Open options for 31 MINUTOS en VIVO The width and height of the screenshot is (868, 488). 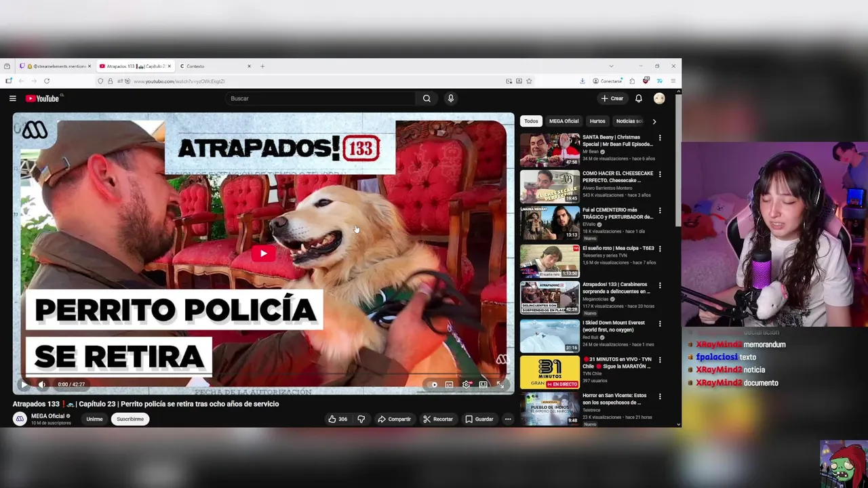[x=660, y=360]
